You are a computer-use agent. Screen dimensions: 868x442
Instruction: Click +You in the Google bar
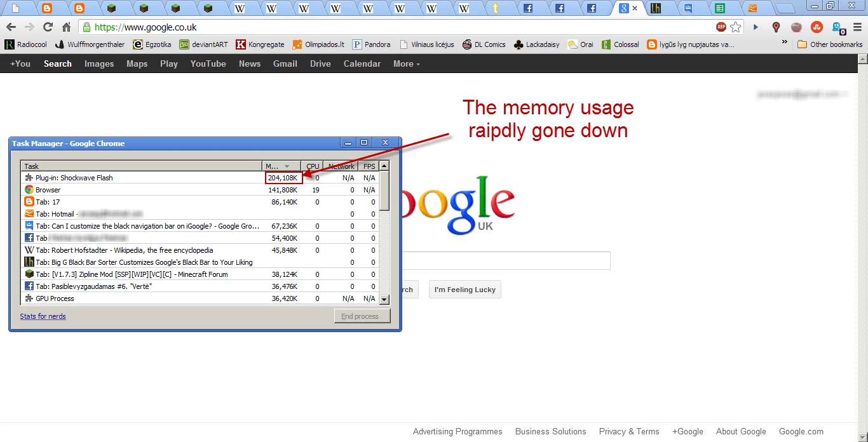(20, 64)
